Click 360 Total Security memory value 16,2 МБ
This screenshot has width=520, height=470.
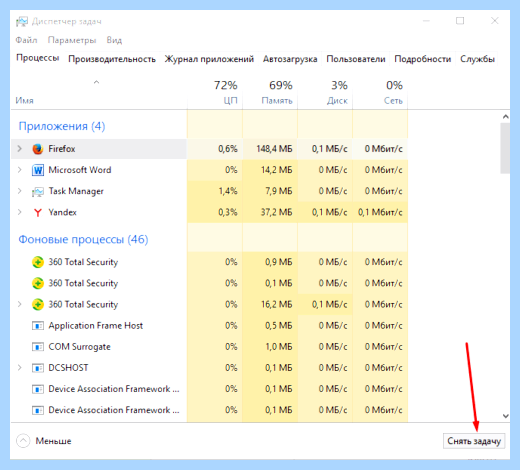[276, 304]
